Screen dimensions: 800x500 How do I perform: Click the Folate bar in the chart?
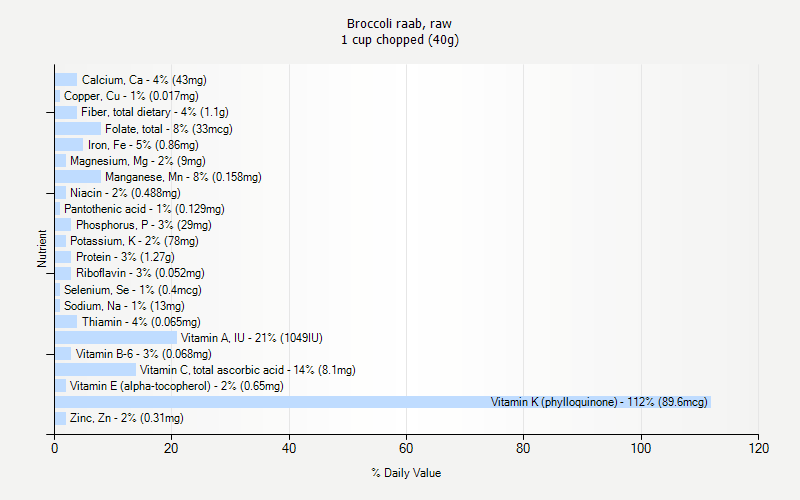[78, 129]
